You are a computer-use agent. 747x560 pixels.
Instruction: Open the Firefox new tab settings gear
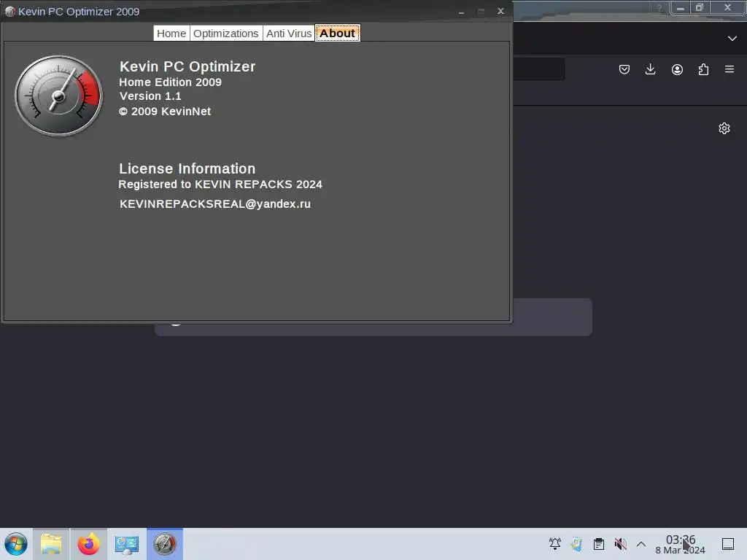pyautogui.click(x=724, y=128)
